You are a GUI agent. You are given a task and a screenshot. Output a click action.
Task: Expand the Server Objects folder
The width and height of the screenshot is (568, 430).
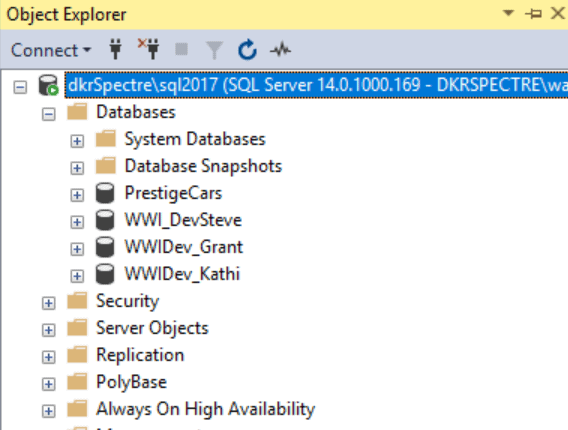49,330
